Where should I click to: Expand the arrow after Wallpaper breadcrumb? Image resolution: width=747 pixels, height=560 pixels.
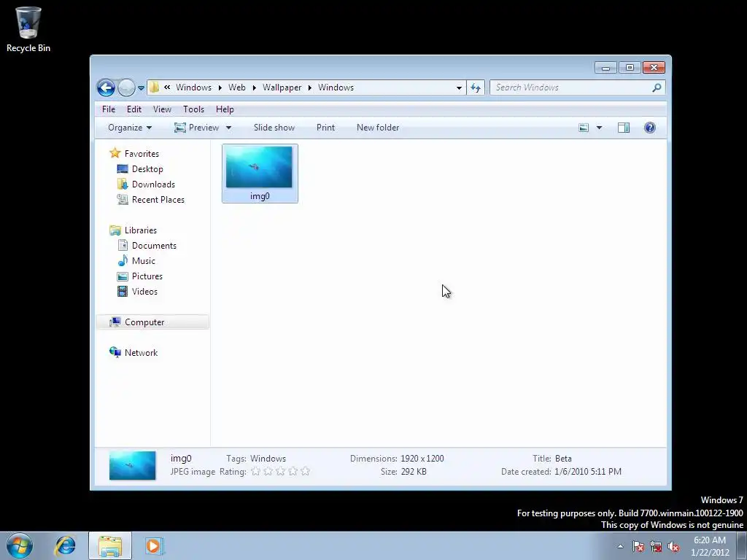pos(309,87)
